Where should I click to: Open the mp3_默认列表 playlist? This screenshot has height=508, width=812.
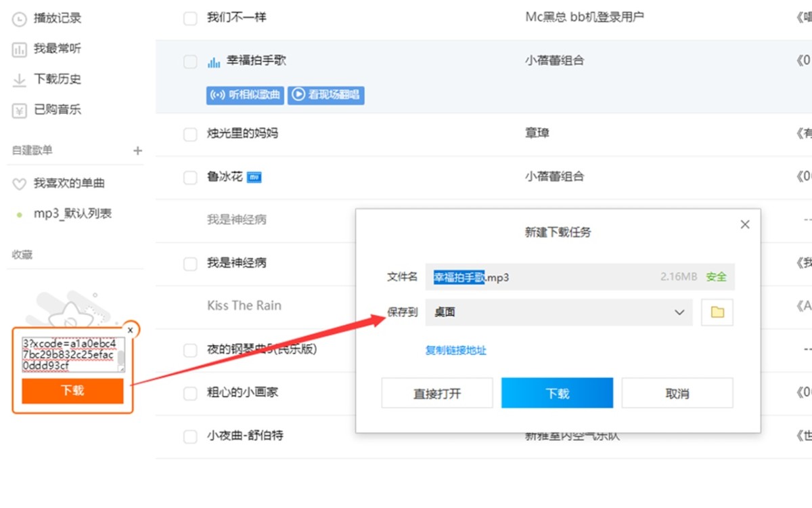tap(72, 214)
